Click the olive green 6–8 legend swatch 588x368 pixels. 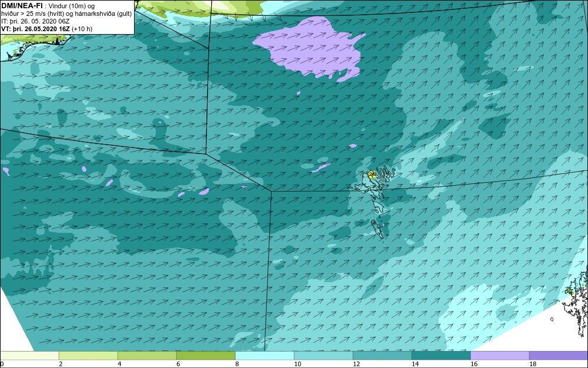(206, 356)
